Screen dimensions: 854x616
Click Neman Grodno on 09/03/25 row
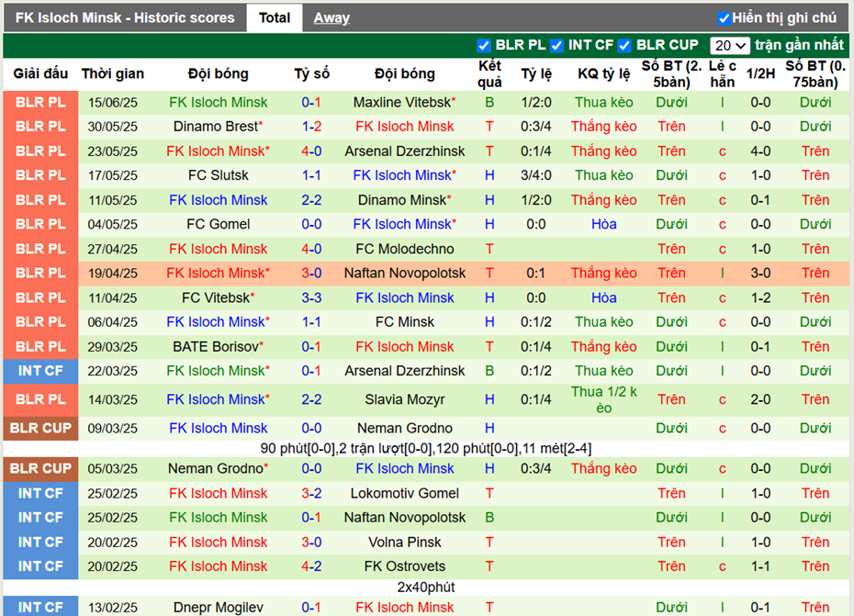pyautogui.click(x=405, y=428)
